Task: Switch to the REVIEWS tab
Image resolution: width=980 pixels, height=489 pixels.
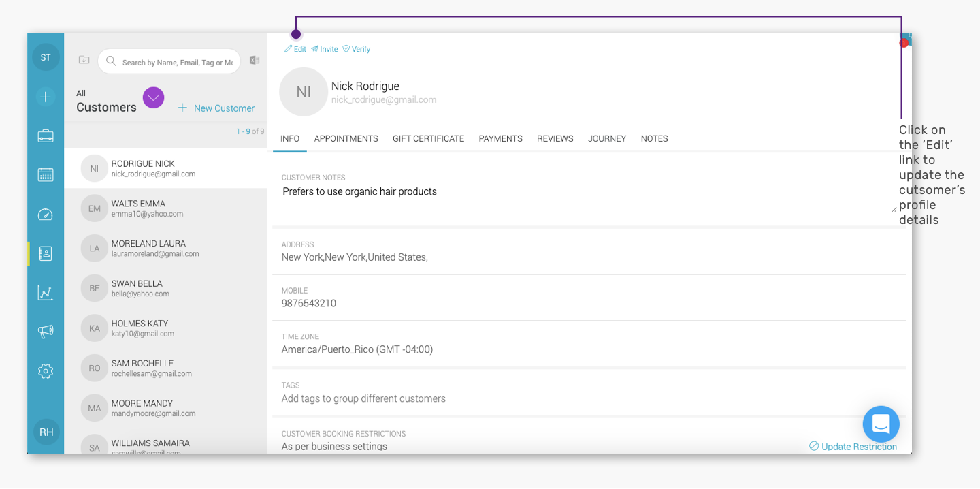Action: click(x=555, y=138)
